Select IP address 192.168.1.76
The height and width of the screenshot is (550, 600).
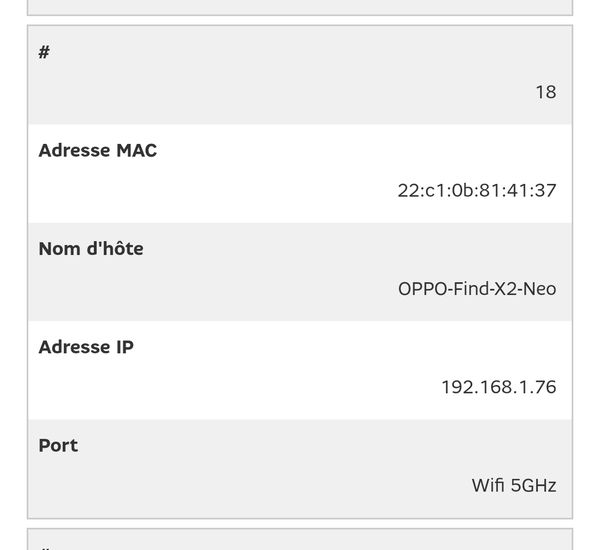click(x=498, y=387)
